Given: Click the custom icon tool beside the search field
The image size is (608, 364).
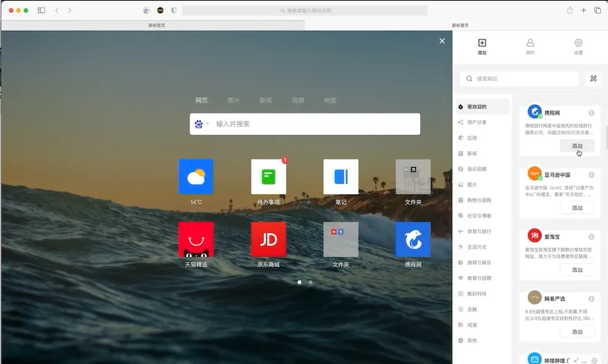Looking at the screenshot, I should pos(593,79).
